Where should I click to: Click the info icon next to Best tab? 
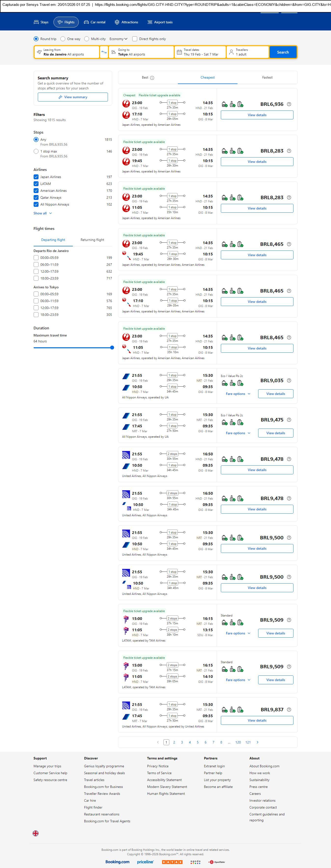pyautogui.click(x=152, y=78)
